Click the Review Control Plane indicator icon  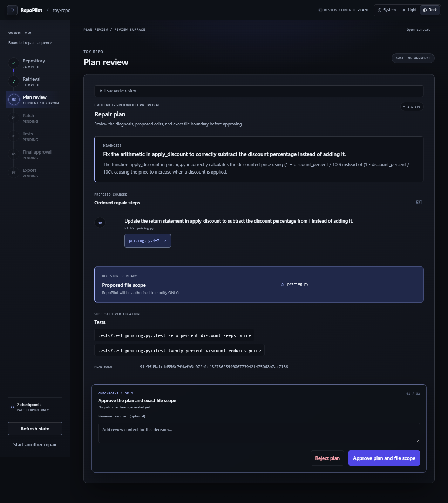tap(320, 10)
